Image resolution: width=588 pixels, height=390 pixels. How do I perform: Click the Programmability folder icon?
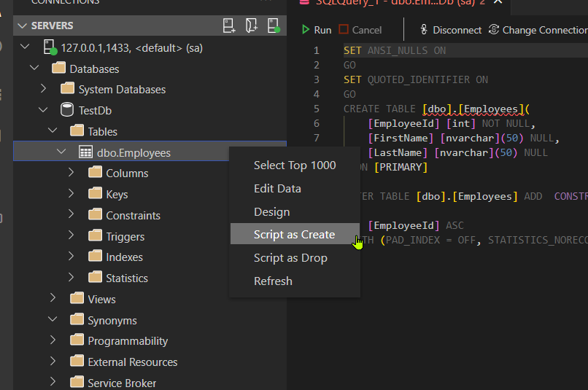pos(77,340)
